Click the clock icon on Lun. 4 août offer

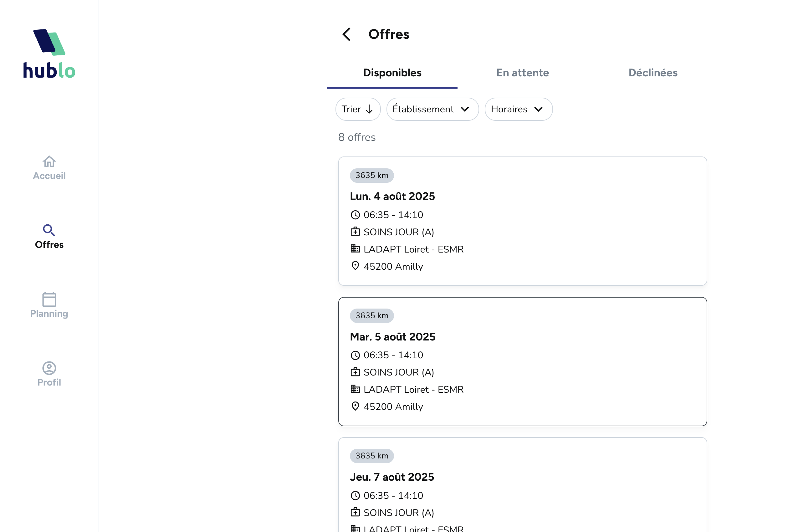[355, 215]
